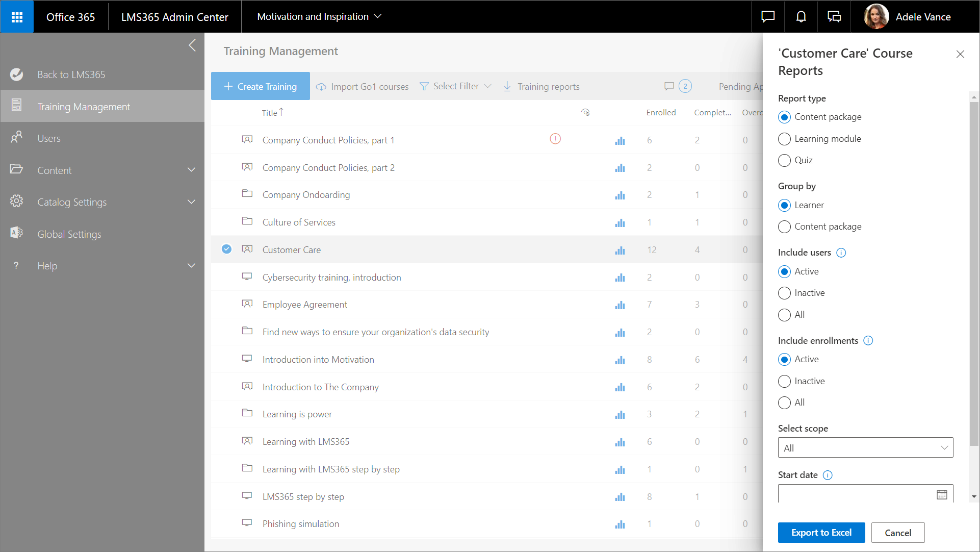980x552 pixels.
Task: Collapse the left sidebar with the chevron arrow
Action: [192, 45]
